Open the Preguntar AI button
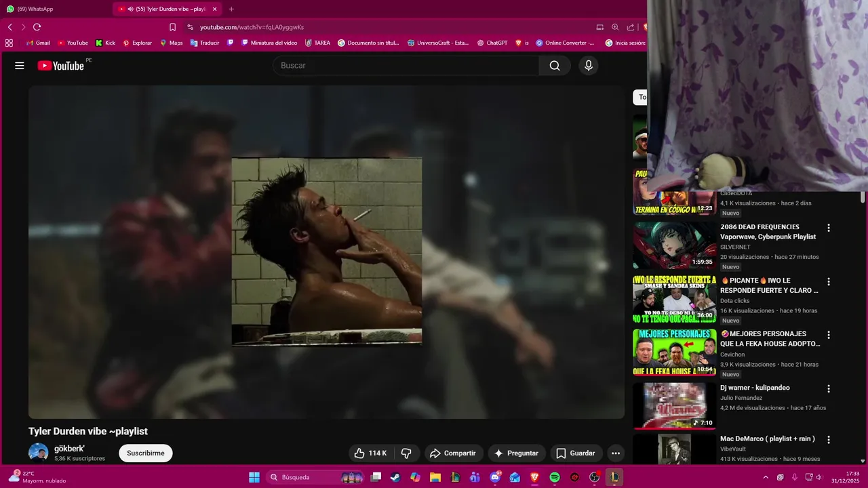 [517, 453]
